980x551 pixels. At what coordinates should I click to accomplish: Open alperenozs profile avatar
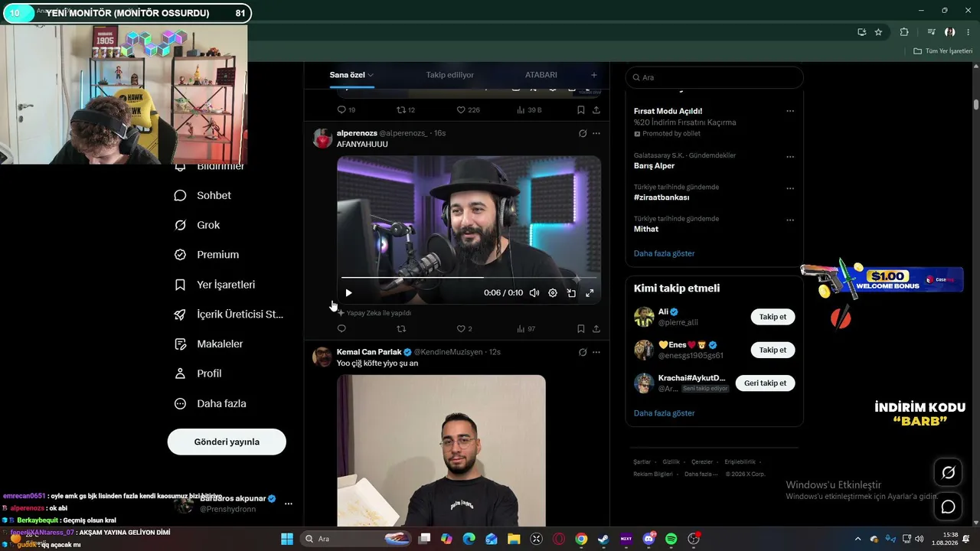323,139
